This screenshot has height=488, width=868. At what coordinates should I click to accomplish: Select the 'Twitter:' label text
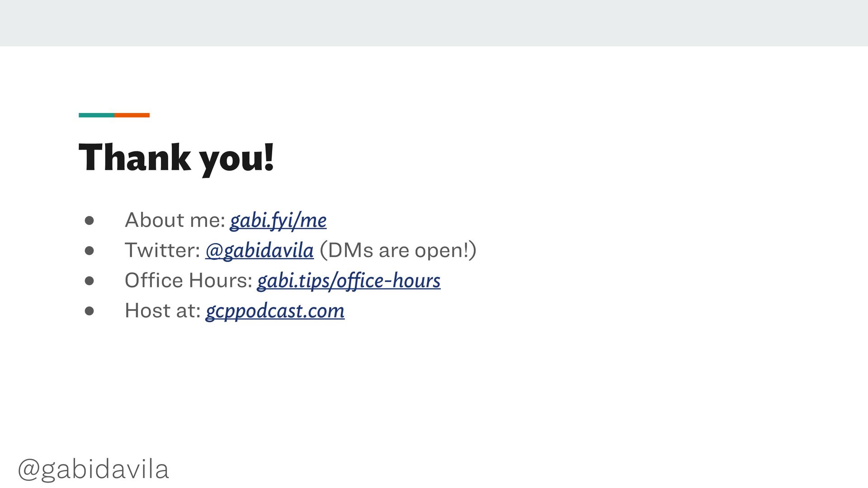click(162, 250)
